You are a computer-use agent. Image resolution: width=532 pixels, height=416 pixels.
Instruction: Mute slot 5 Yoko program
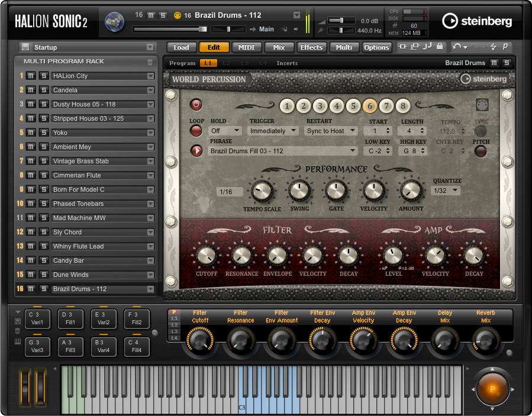pyautogui.click(x=32, y=133)
